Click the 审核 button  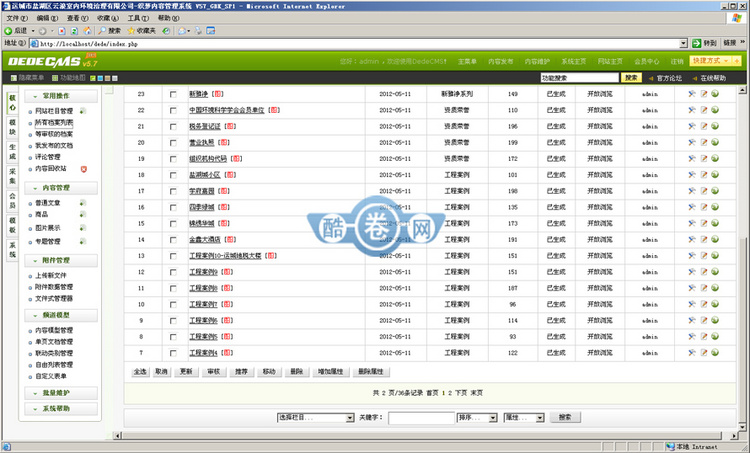(213, 372)
